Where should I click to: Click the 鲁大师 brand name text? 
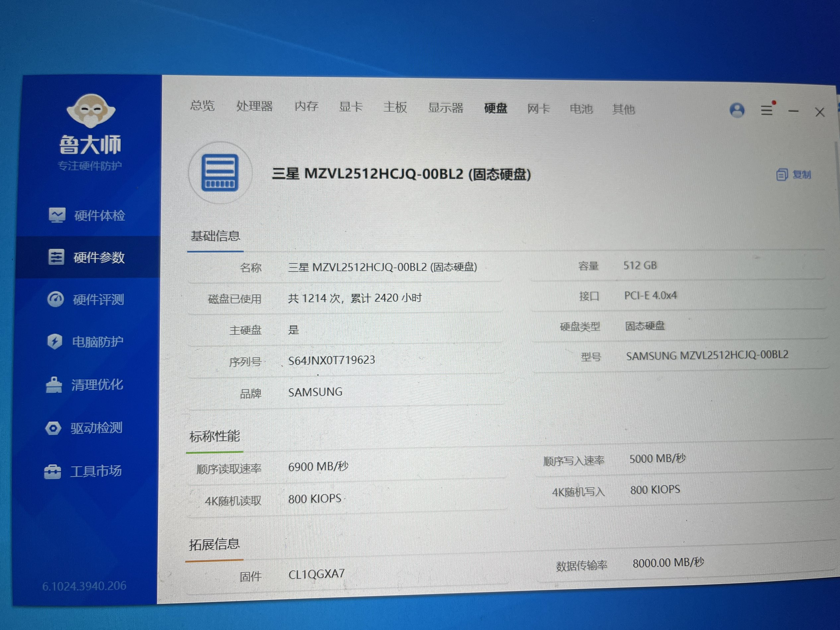(x=90, y=145)
